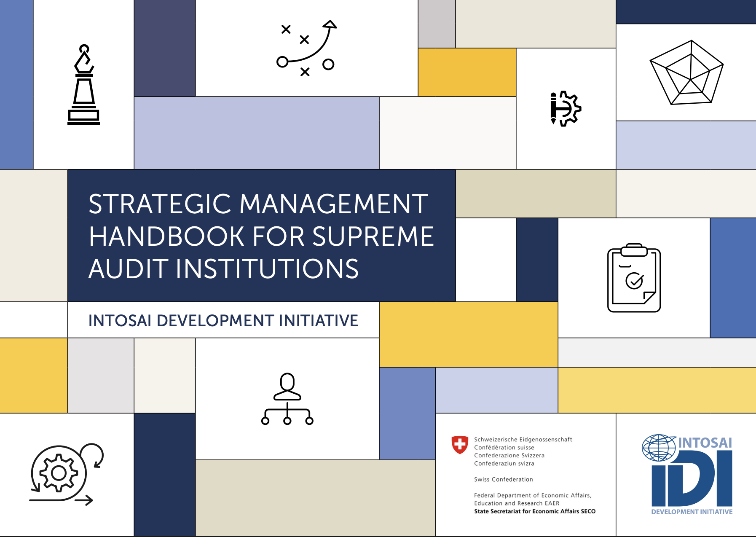Pick the lavender rectangle below the tactics diagram
This screenshot has width=756, height=537.
[x=256, y=133]
